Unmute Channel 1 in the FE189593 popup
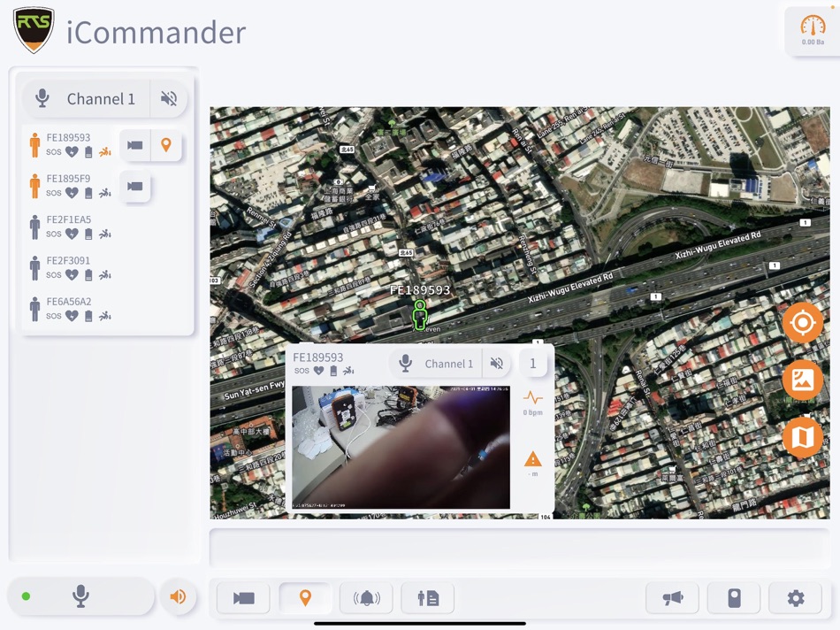The image size is (840, 630). (498, 363)
